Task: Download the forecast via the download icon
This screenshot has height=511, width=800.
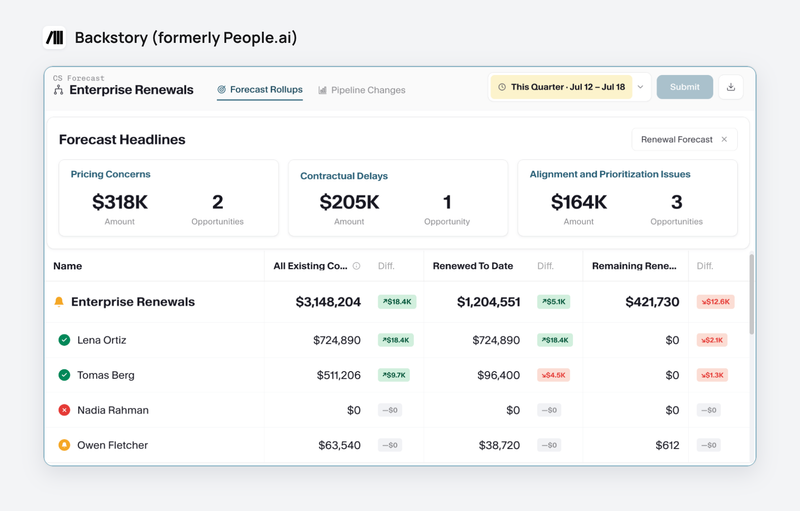Action: 731,87
